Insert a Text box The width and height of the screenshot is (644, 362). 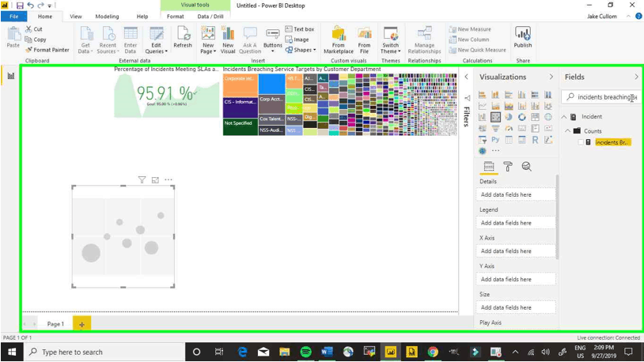300,29
